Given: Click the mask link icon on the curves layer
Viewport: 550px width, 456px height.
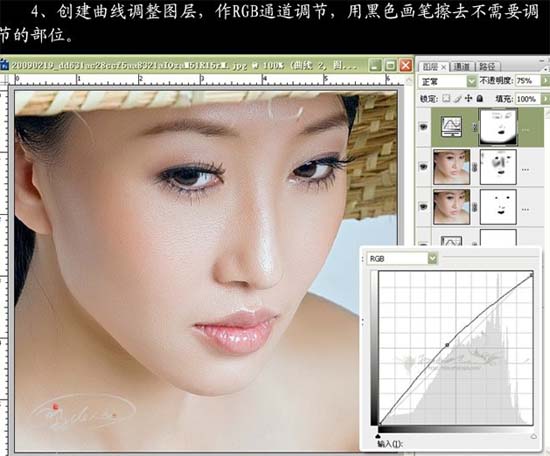Looking at the screenshot, I should pyautogui.click(x=475, y=127).
